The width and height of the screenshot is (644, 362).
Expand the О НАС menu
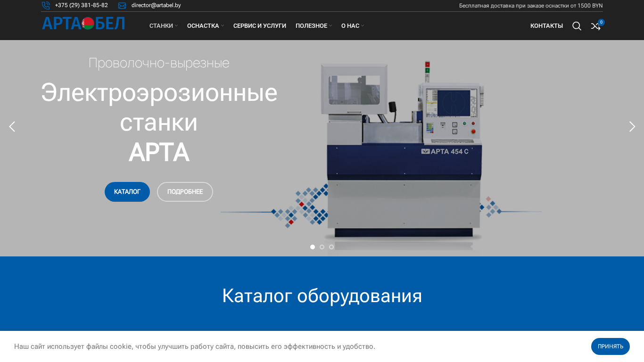point(353,26)
